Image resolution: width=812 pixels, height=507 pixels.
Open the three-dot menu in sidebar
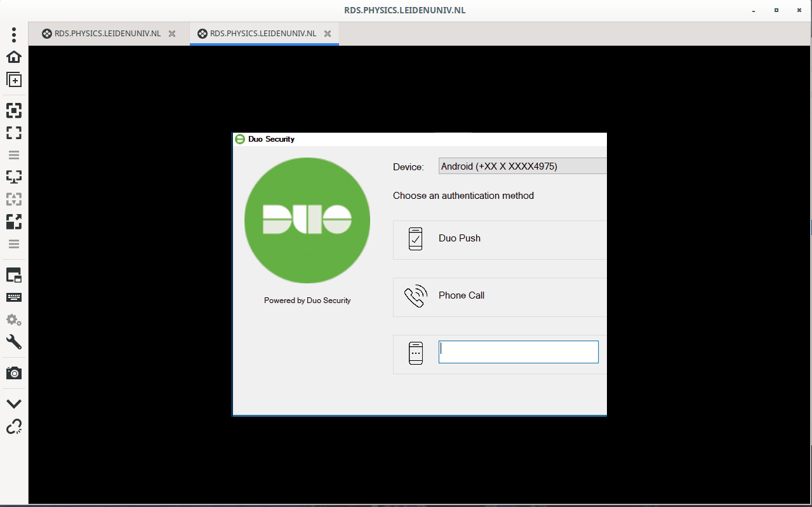tap(14, 34)
